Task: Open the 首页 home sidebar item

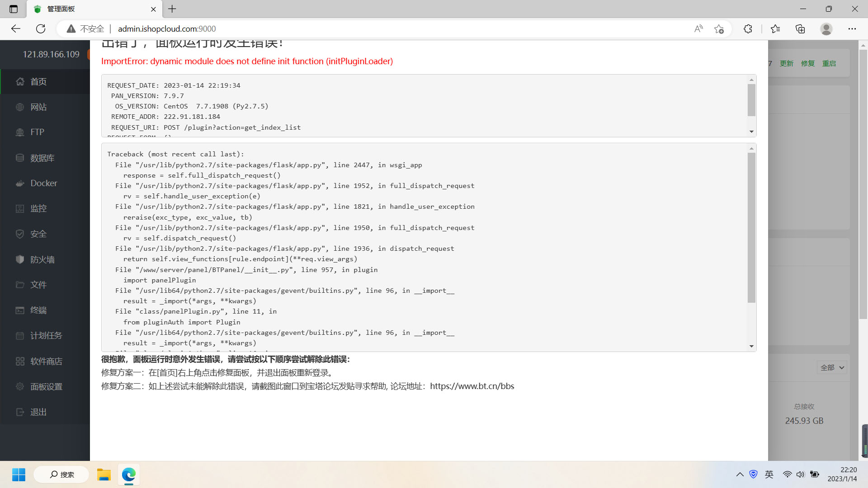Action: (x=45, y=81)
